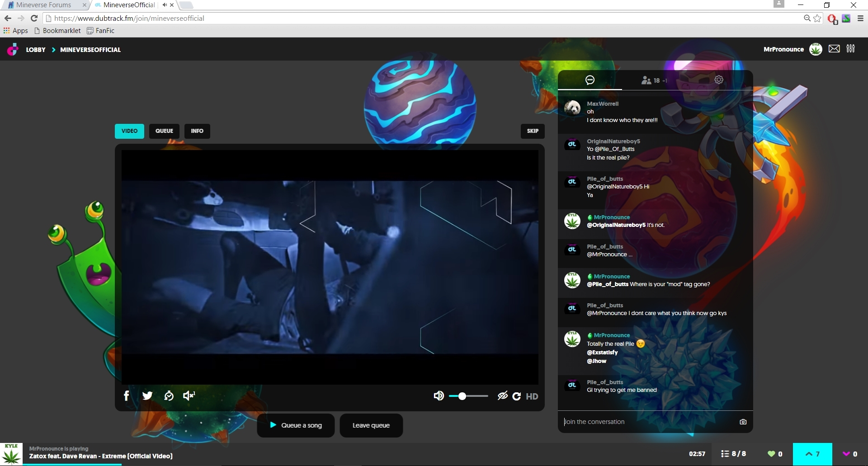Upvote the current song
This screenshot has height=466, width=868.
click(812, 454)
